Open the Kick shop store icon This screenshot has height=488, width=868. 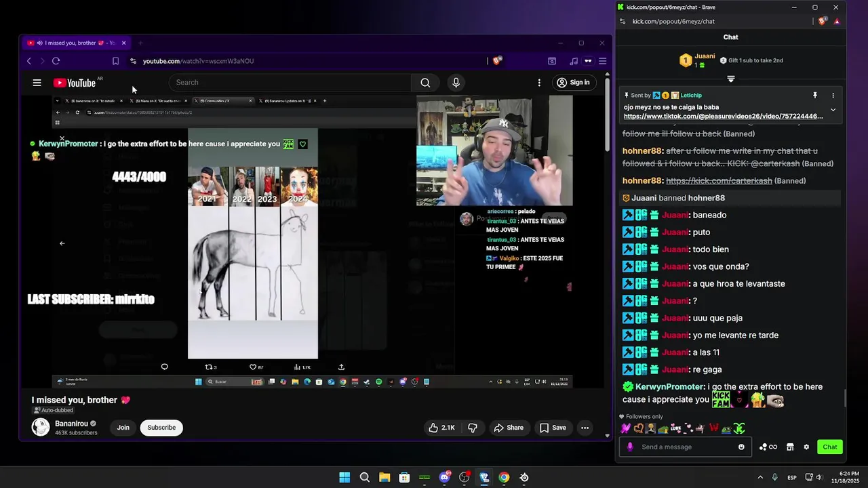790,447
